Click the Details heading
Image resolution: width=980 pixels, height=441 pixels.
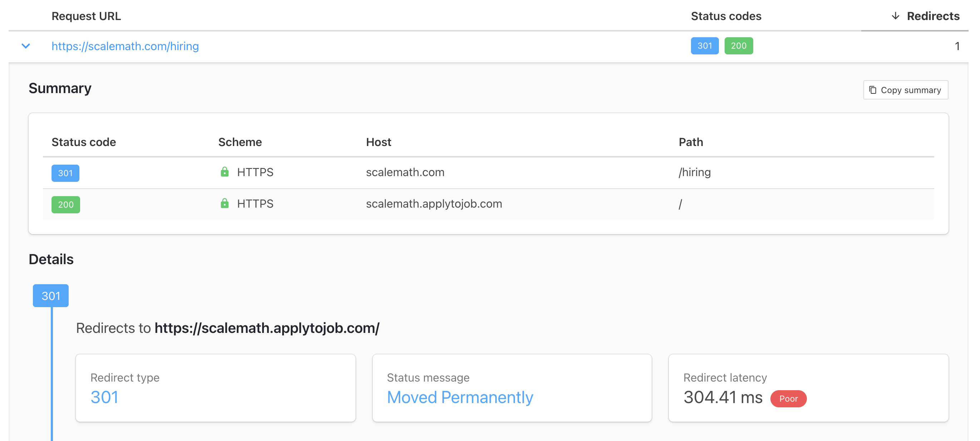pos(52,260)
